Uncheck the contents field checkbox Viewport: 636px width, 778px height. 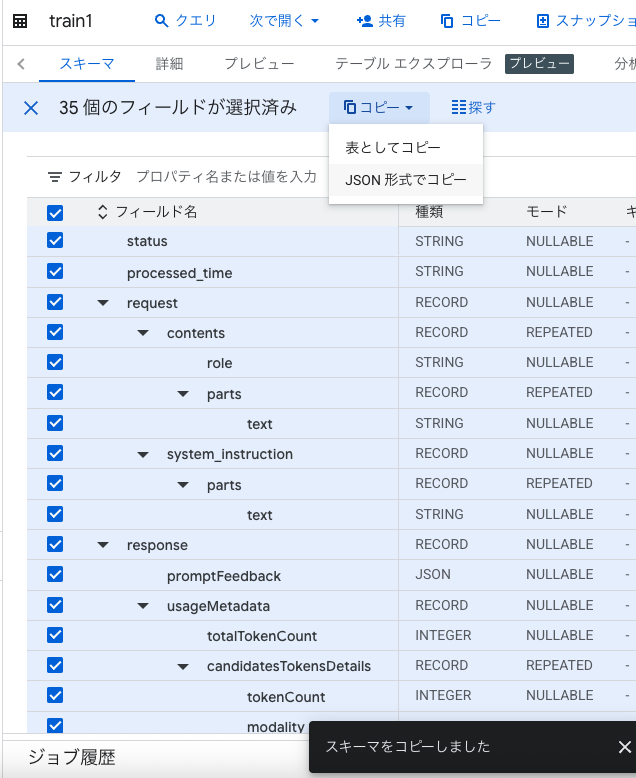pos(55,332)
